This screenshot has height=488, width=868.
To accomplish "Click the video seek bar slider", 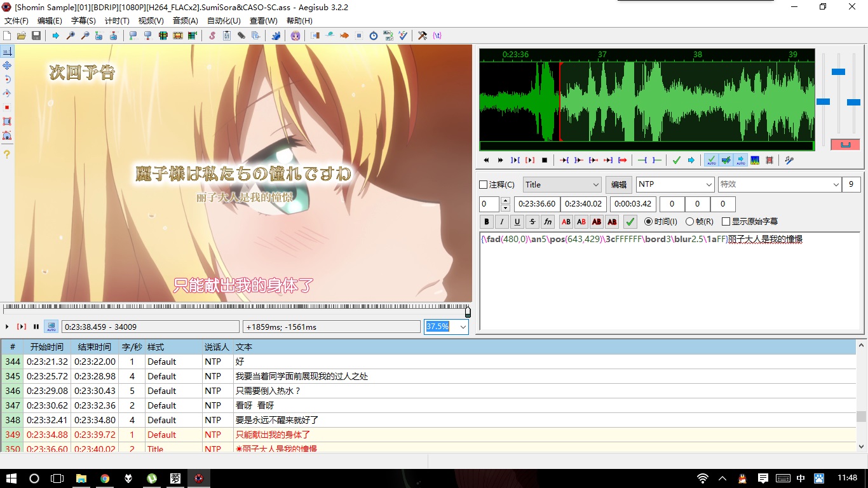I will tap(237, 310).
